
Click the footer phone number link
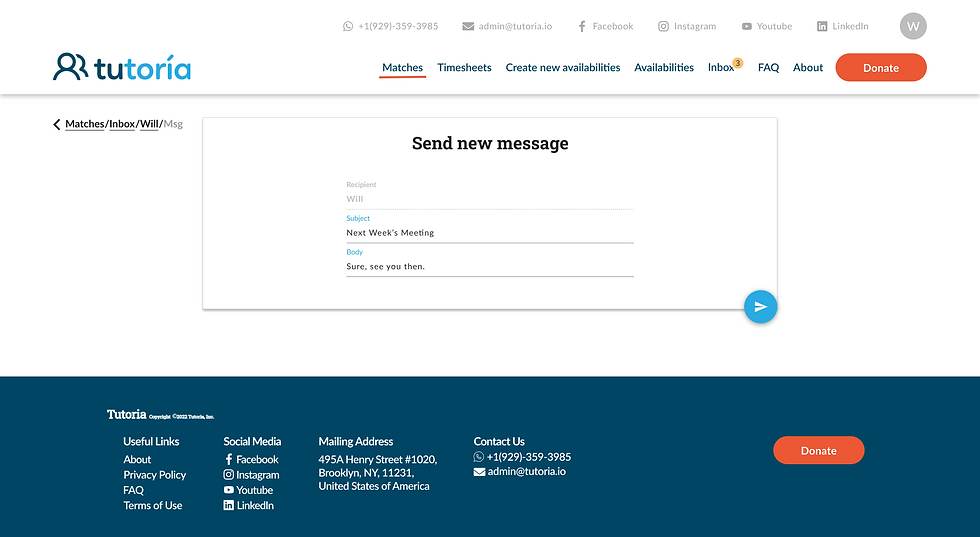(529, 457)
